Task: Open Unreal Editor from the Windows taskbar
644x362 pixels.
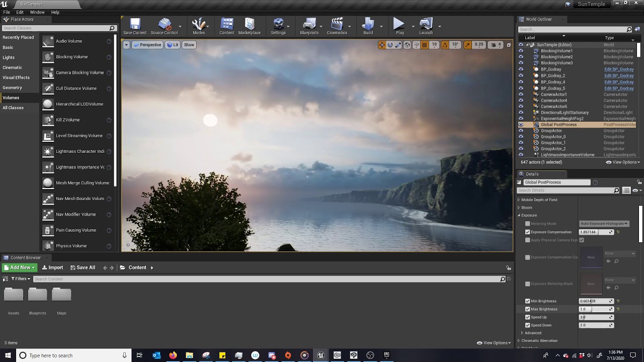Action: 321,355
